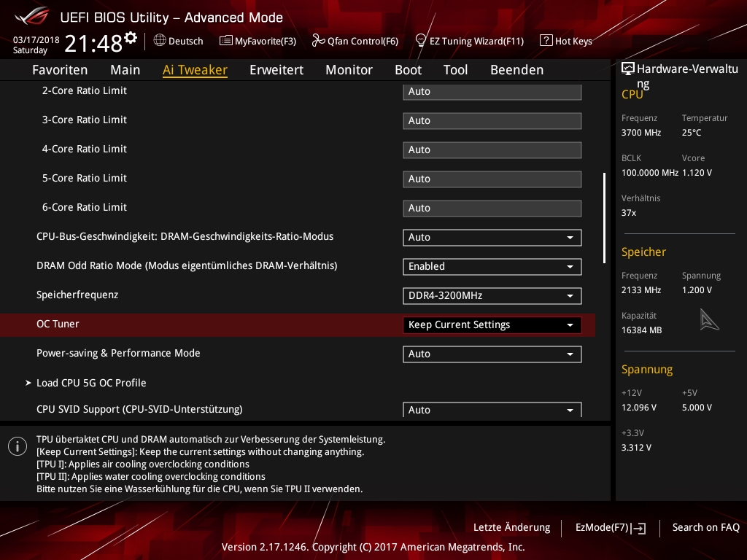Select the 4-Core Ratio Limit input field
Screen dimensions: 747x560
click(492, 150)
